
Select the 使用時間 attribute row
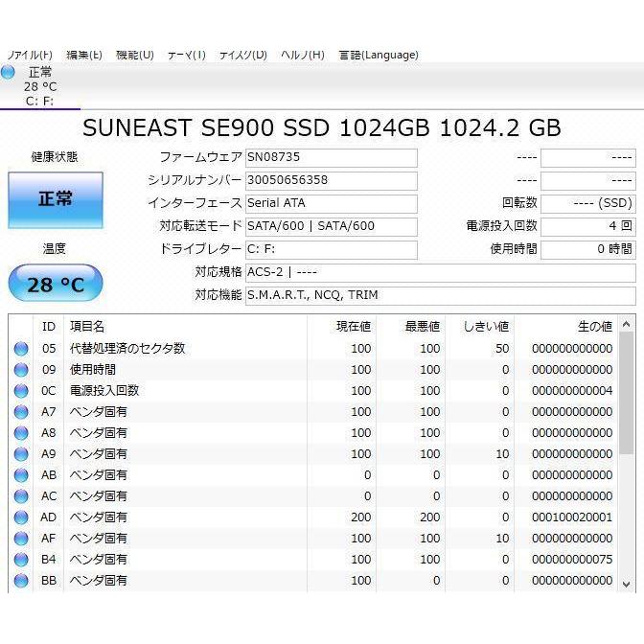pos(312,370)
